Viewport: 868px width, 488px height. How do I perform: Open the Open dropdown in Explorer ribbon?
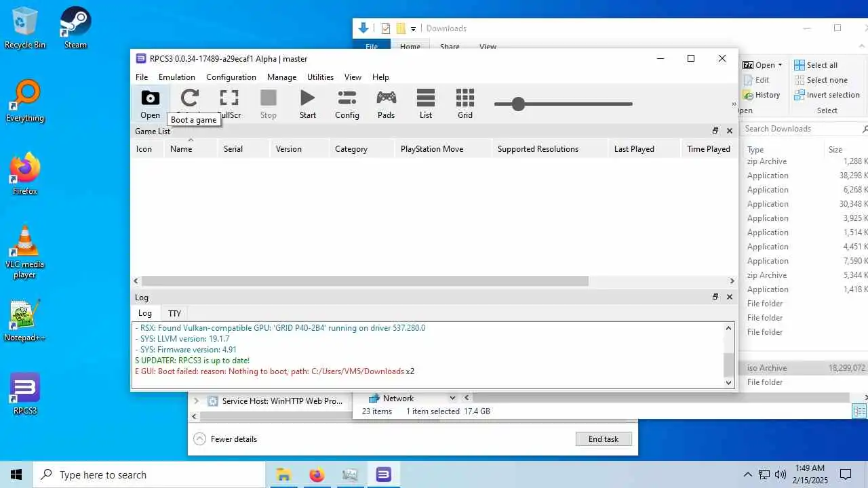[780, 65]
